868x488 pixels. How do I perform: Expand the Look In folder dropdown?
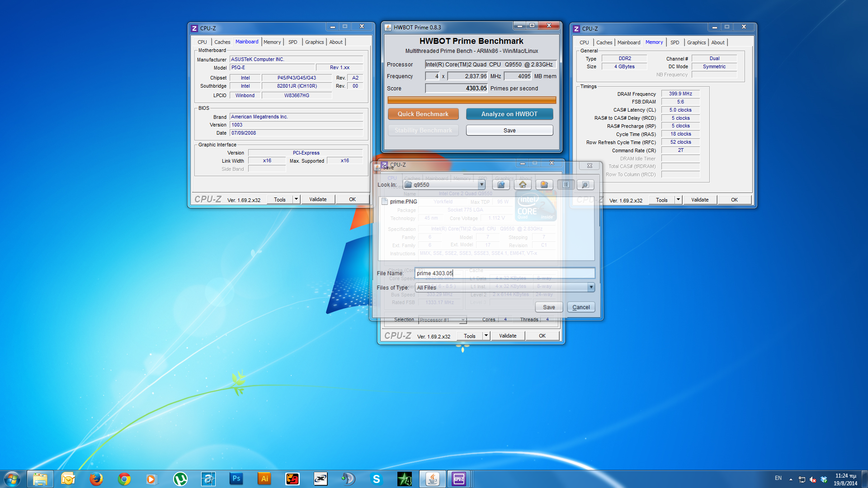(481, 184)
